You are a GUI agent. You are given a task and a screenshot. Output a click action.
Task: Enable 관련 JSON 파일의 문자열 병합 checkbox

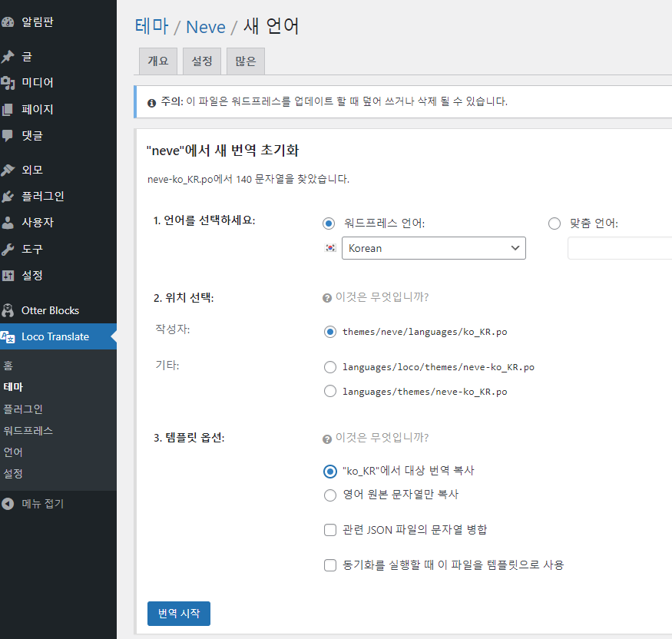coord(330,530)
